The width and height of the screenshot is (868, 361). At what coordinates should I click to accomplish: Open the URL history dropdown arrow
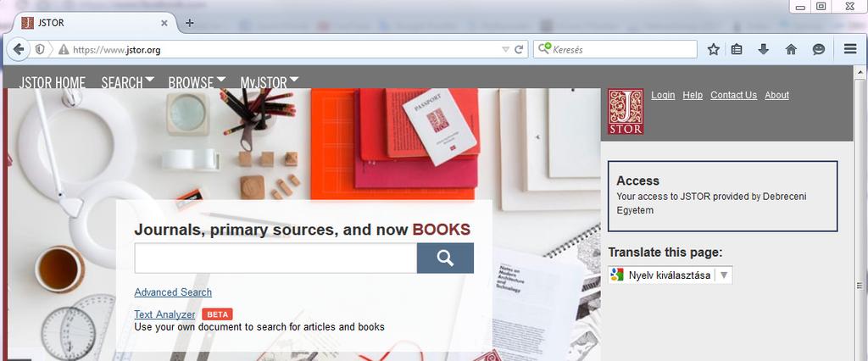[505, 49]
